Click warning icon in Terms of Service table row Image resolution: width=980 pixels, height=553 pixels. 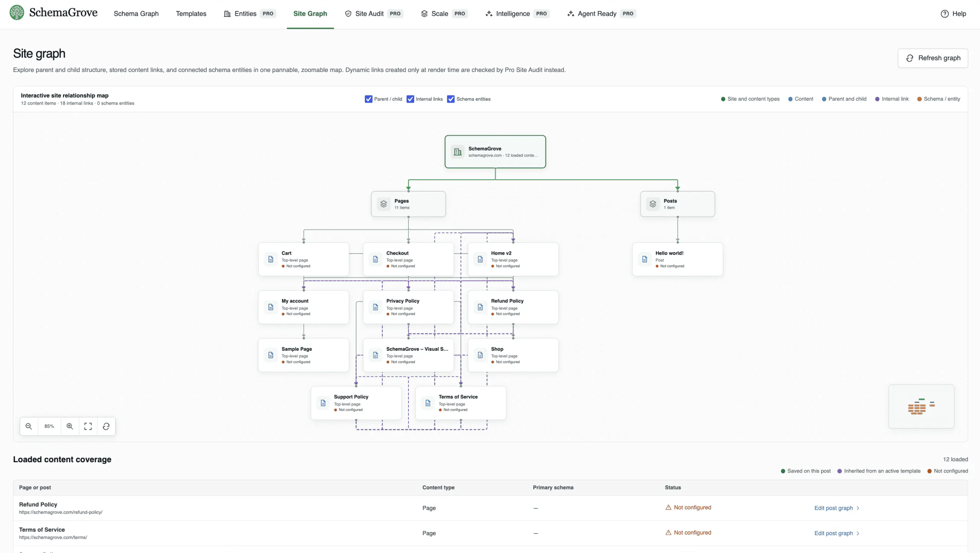pos(668,533)
